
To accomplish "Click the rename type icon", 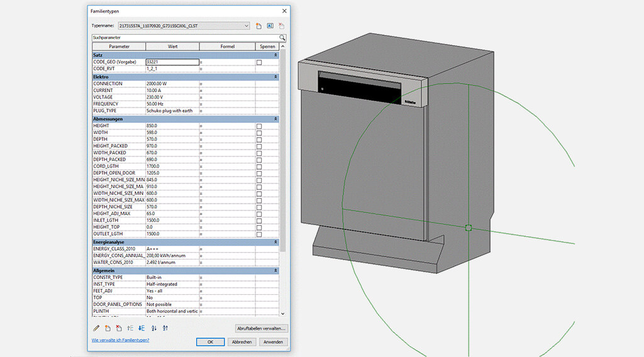I will (270, 26).
